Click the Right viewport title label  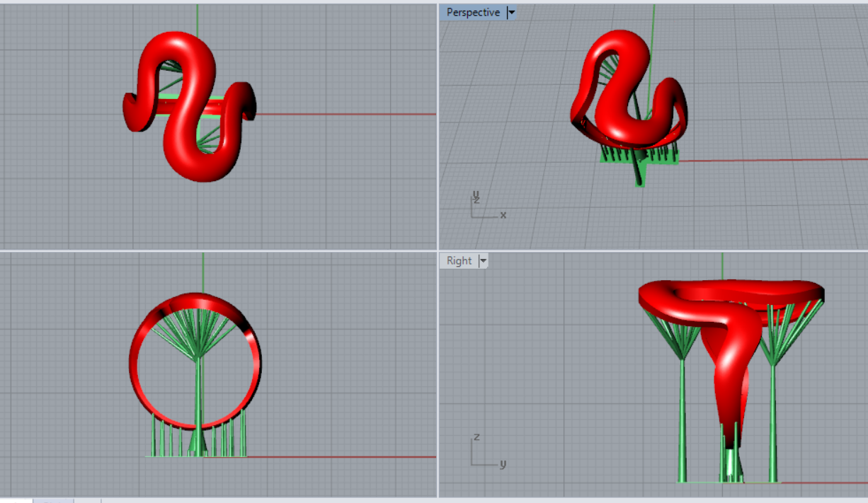[x=459, y=261]
